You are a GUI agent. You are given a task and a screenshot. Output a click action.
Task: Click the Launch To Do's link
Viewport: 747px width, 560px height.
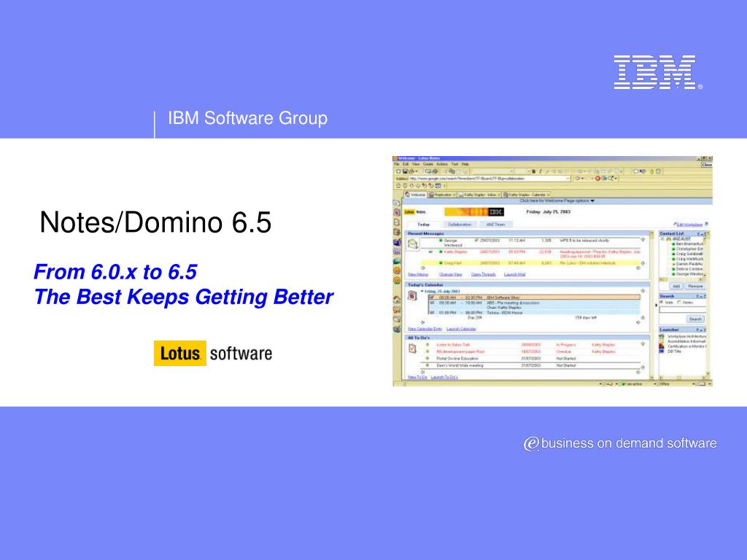pyautogui.click(x=444, y=377)
